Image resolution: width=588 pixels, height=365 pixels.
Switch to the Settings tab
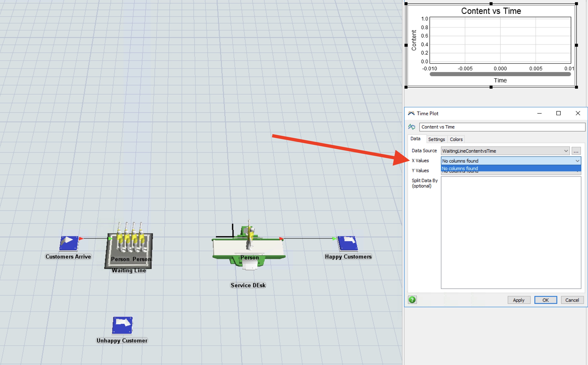point(436,139)
